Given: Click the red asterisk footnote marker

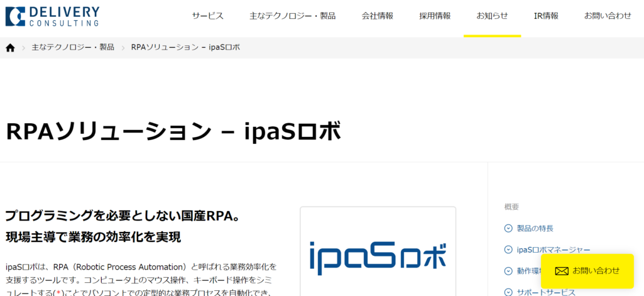Looking at the screenshot, I should point(58,293).
